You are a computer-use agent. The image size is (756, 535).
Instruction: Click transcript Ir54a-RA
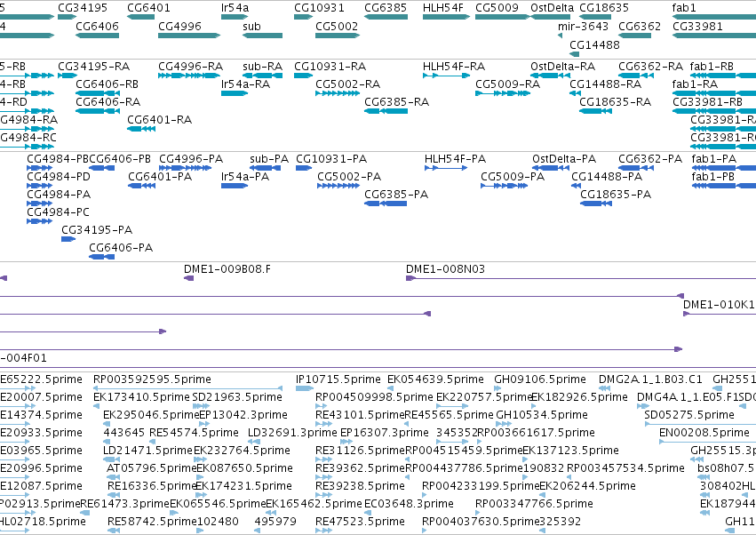[235, 93]
